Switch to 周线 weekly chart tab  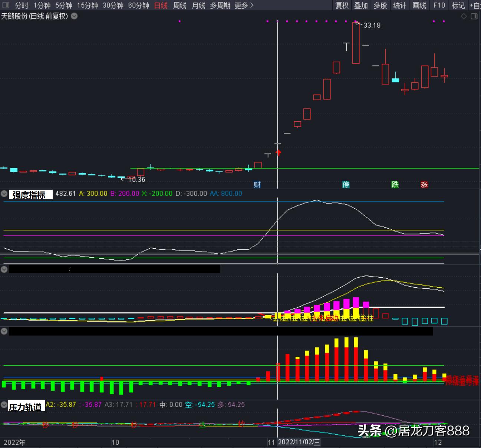[x=179, y=5]
